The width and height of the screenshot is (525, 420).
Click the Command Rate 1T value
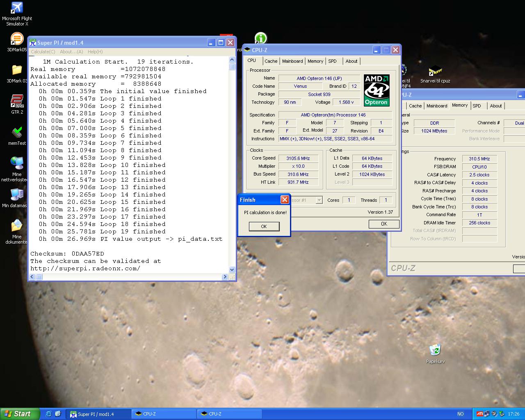pyautogui.click(x=479, y=215)
